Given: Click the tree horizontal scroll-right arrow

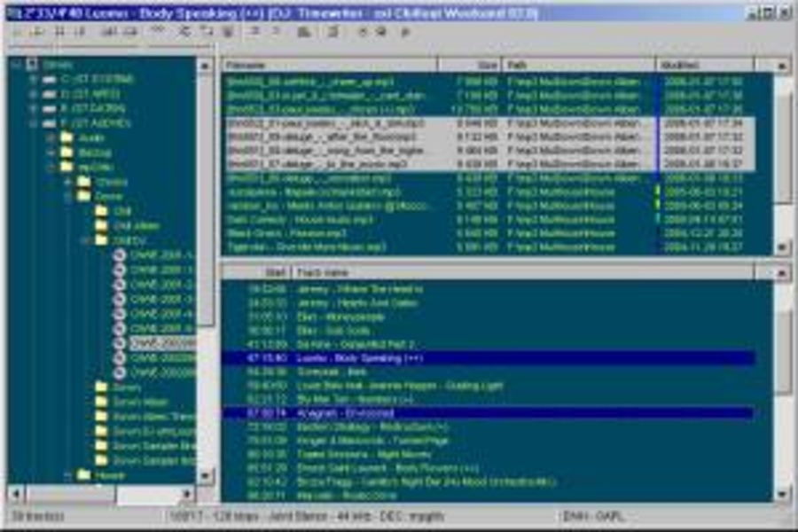Looking at the screenshot, I should (x=187, y=493).
